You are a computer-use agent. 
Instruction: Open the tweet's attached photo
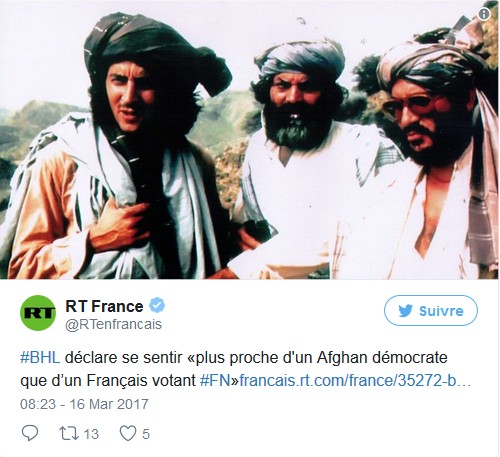[249, 140]
